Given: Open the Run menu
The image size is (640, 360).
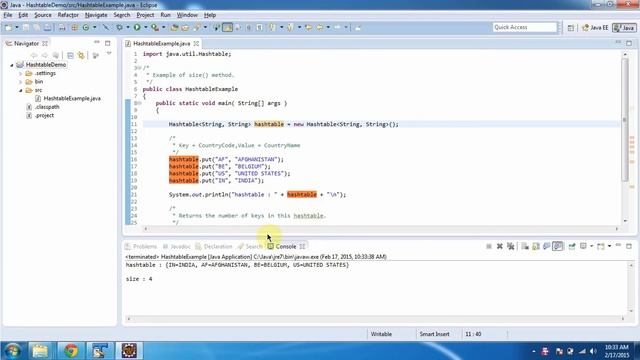Looking at the screenshot, I should pyautogui.click(x=165, y=15).
